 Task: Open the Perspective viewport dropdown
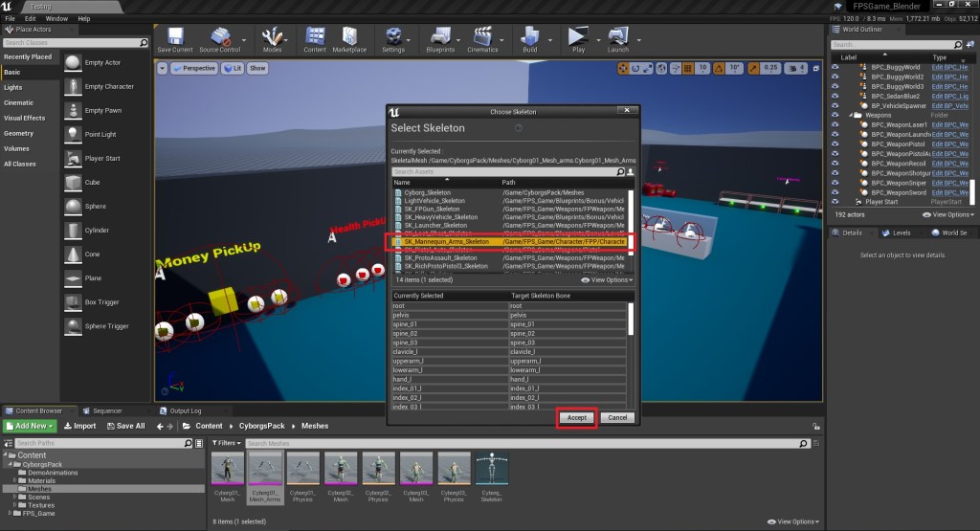(195, 68)
